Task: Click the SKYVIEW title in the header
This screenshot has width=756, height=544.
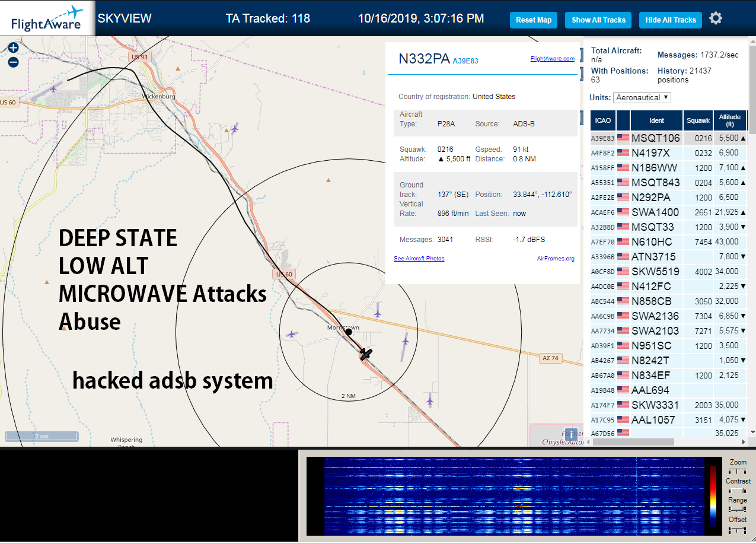Action: (x=125, y=18)
